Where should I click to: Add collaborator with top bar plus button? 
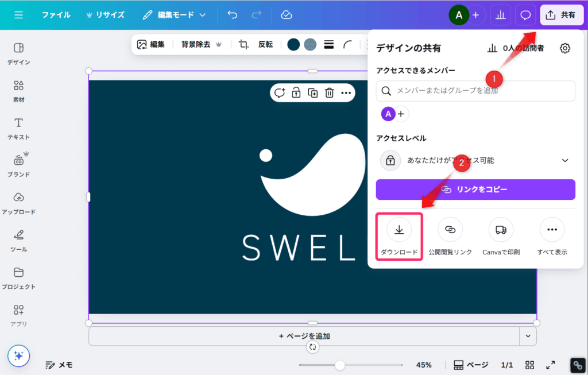point(476,16)
